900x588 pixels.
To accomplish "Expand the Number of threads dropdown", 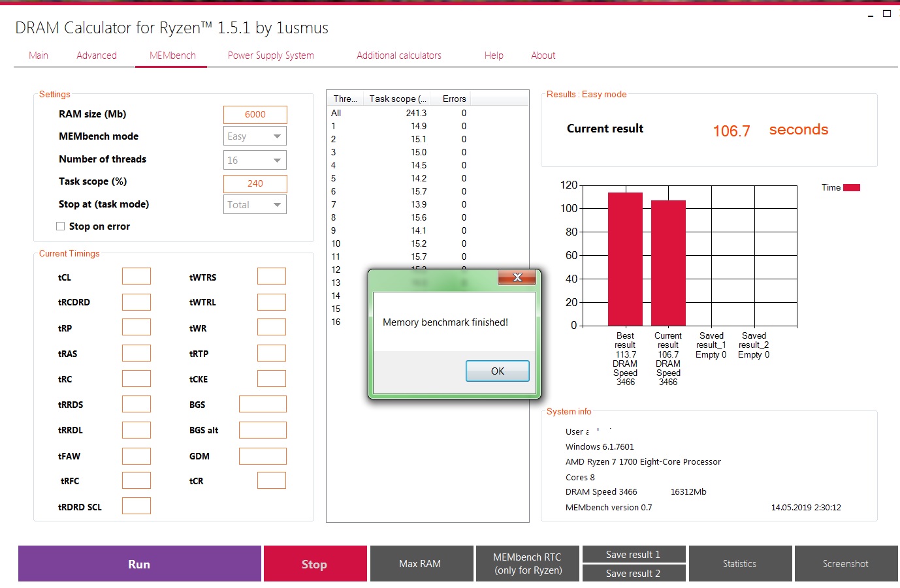I will click(x=255, y=160).
